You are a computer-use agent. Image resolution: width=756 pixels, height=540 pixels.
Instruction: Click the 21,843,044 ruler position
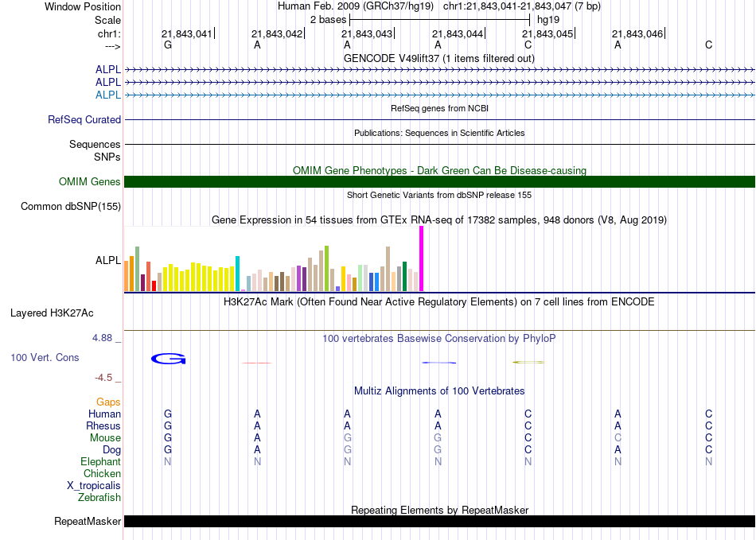(x=457, y=33)
